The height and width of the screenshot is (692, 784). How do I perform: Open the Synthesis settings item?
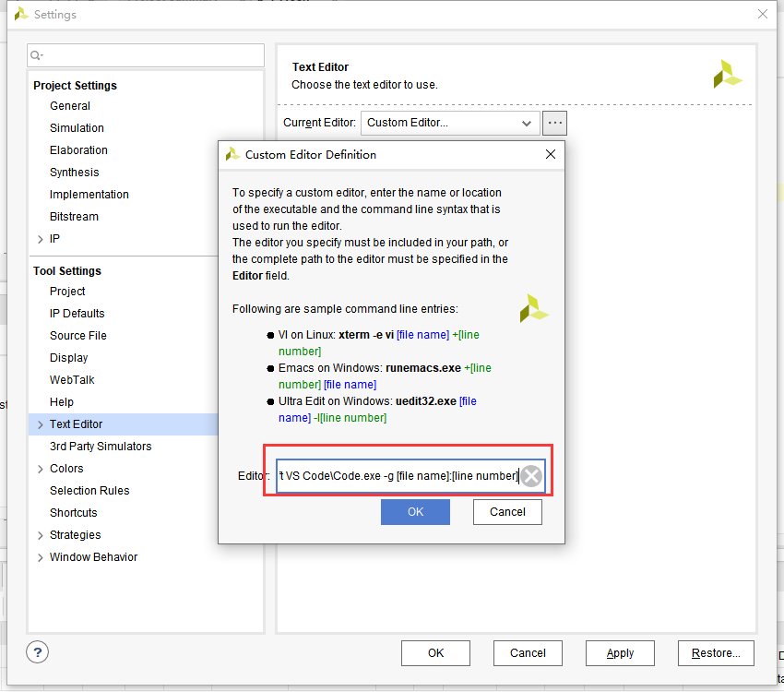75,173
